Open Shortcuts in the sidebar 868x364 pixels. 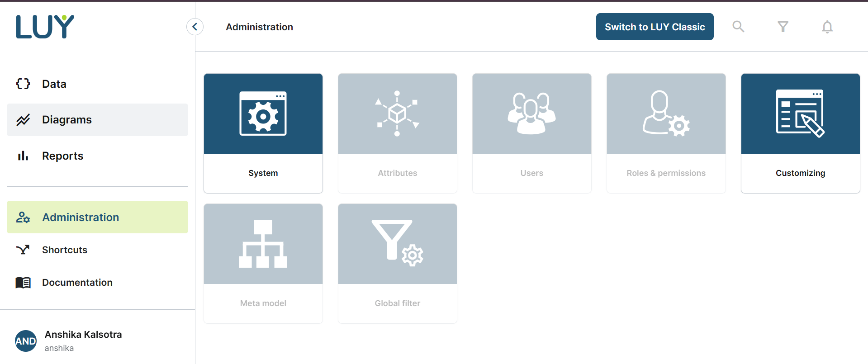click(x=64, y=250)
